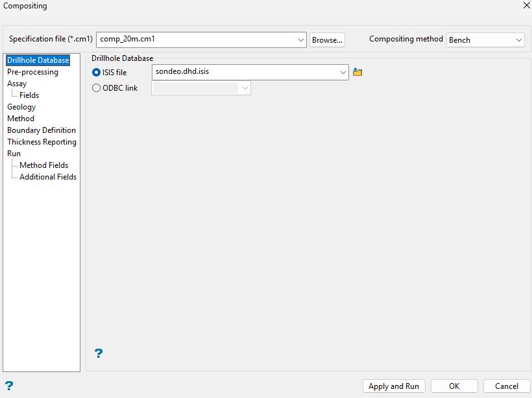Click the Apply and Run button

click(x=394, y=386)
